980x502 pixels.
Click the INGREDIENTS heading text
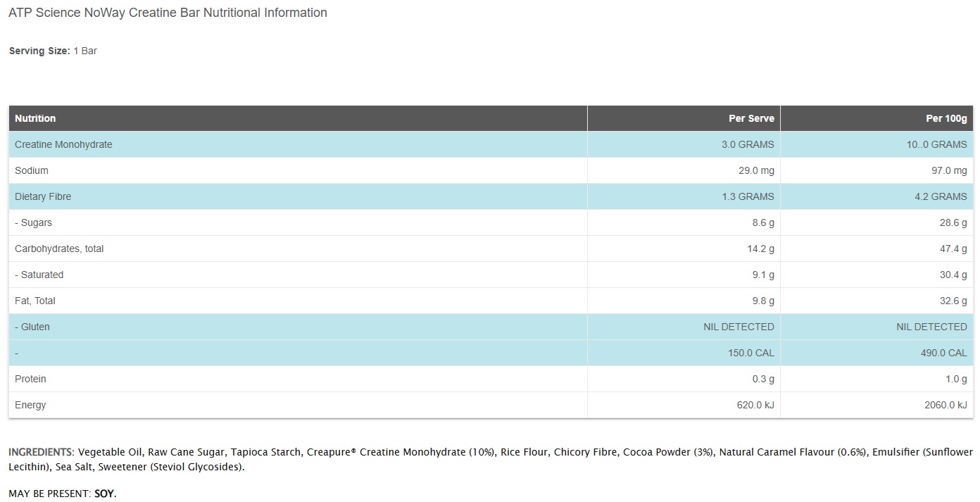pyautogui.click(x=41, y=452)
